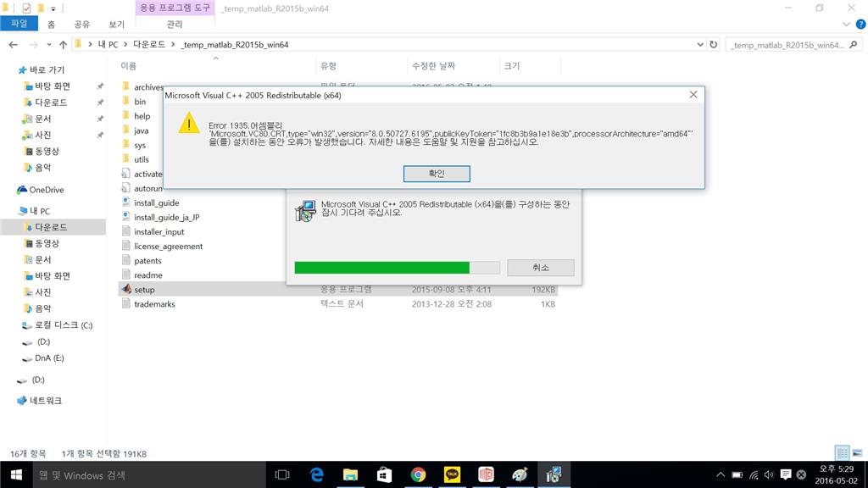The image size is (868, 488).
Task: Sort by 수정한 날짜 column header
Action: pyautogui.click(x=433, y=66)
